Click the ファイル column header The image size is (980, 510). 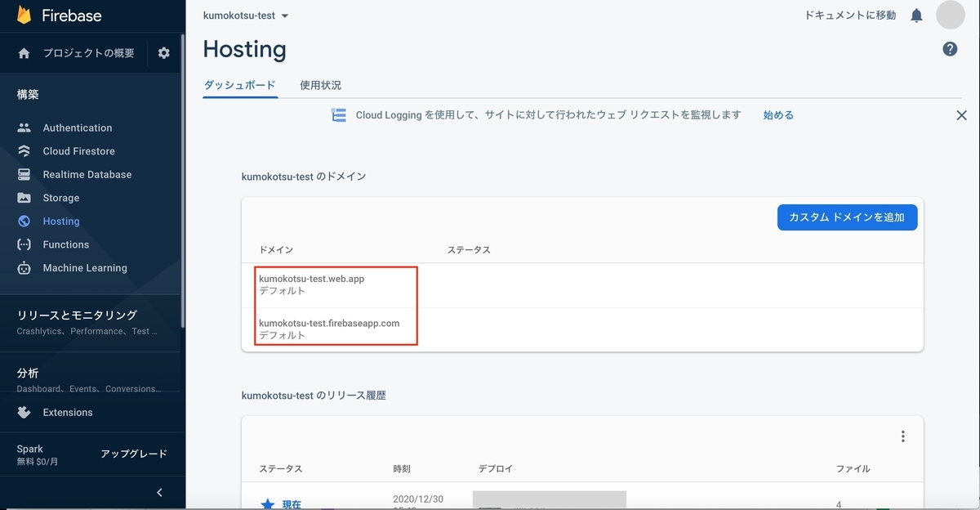pyautogui.click(x=853, y=469)
